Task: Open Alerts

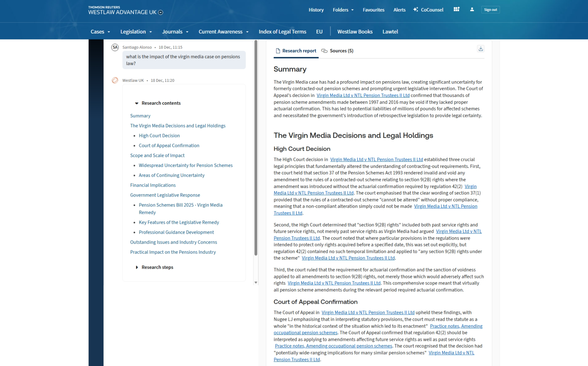Action: coord(400,10)
